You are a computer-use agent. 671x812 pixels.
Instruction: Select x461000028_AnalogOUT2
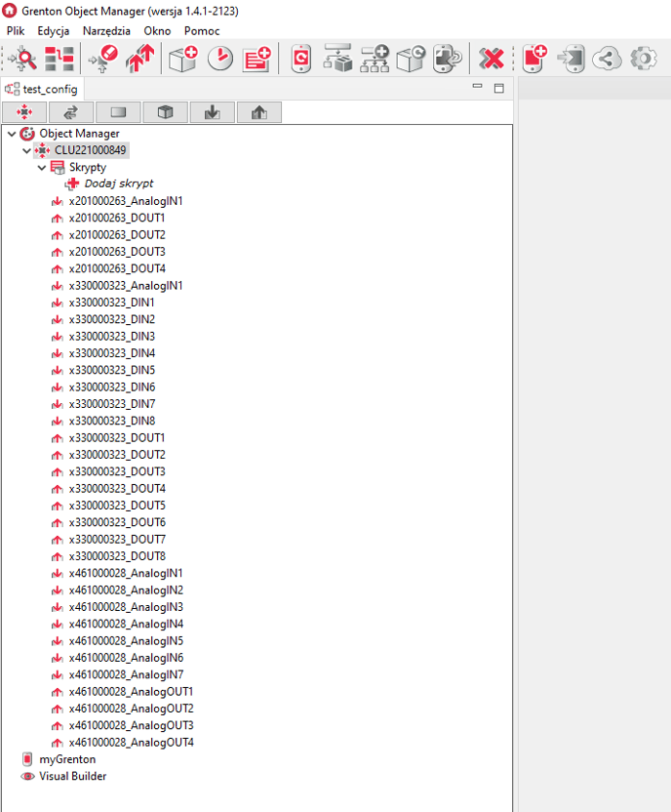(x=131, y=709)
